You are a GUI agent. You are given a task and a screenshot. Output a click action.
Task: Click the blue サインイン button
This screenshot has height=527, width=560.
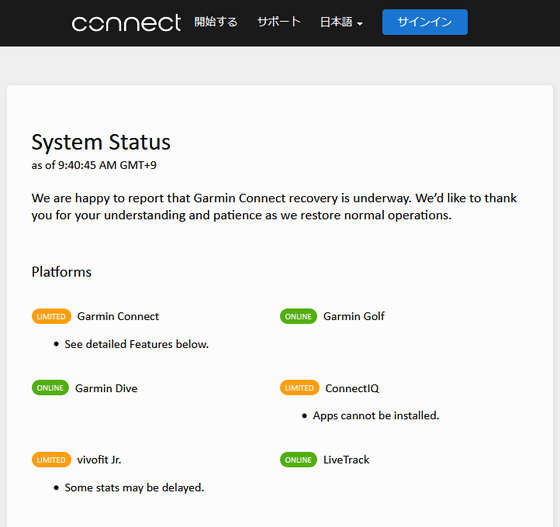click(425, 22)
